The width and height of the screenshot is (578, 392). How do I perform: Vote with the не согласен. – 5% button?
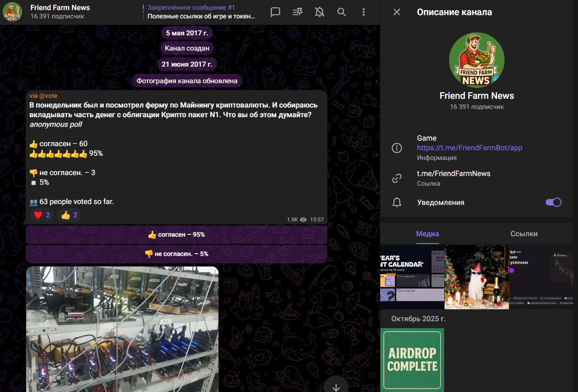coord(177,254)
